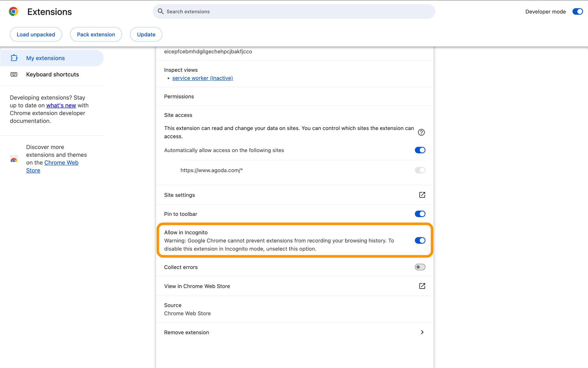This screenshot has height=368, width=588.
Task: Click the Remove extension label
Action: tap(186, 332)
